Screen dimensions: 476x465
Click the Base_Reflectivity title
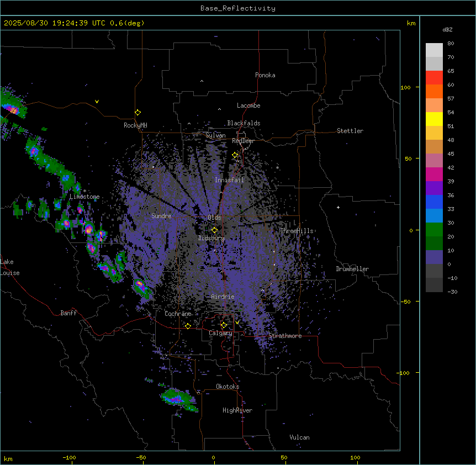[x=238, y=8]
